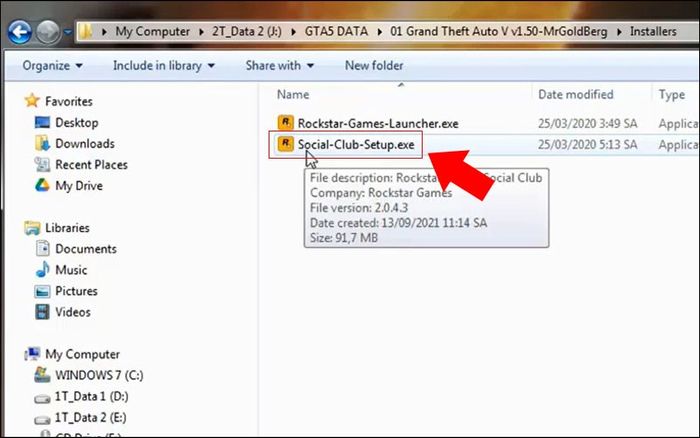Click the Documents library icon
Image resolution: width=700 pixels, height=438 pixels.
pos(43,248)
